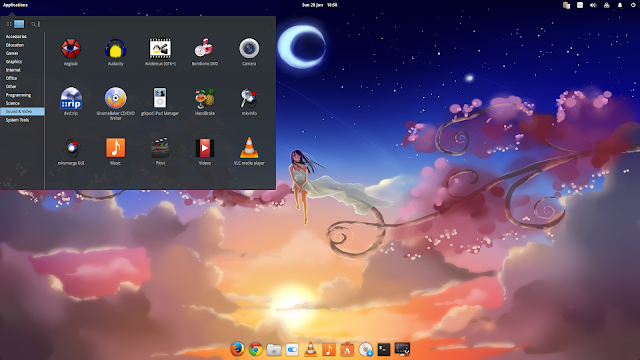The image size is (640, 360).
Task: Launch the Camera app
Action: click(x=249, y=52)
